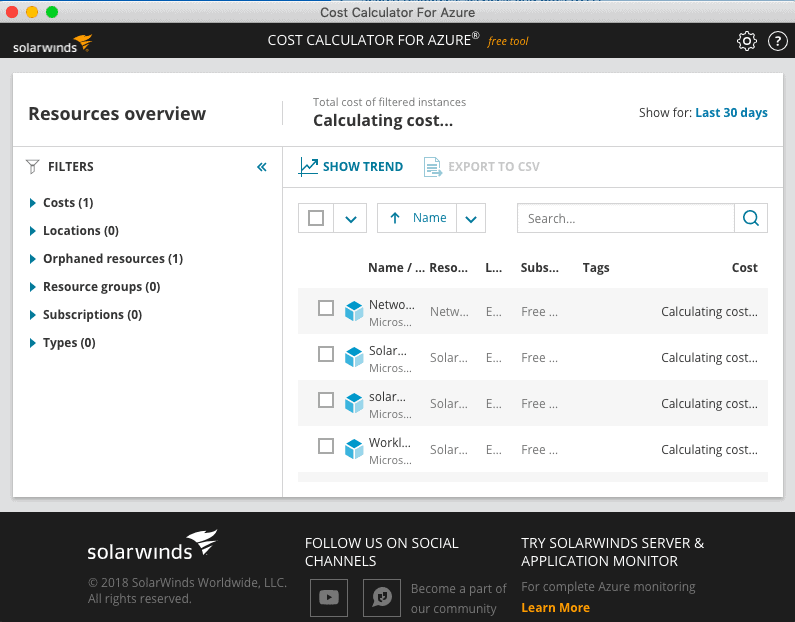Expand the Costs (1) filter
The image size is (795, 622).
coord(61,203)
